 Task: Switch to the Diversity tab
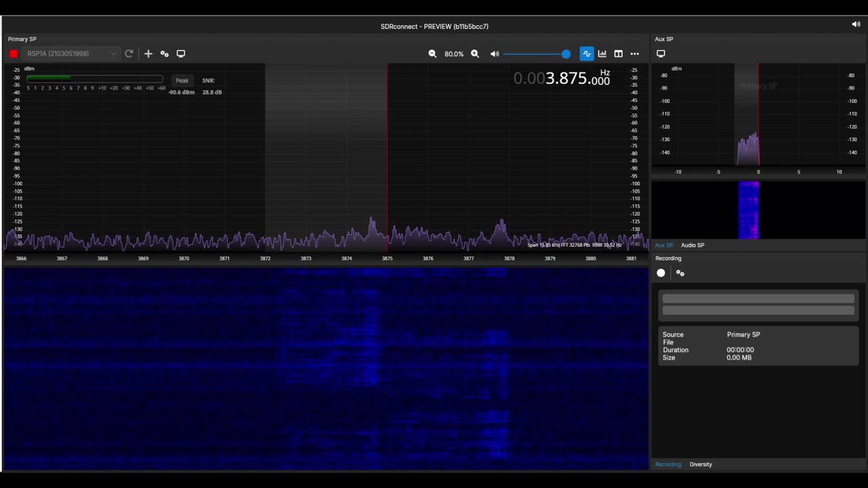(x=701, y=464)
